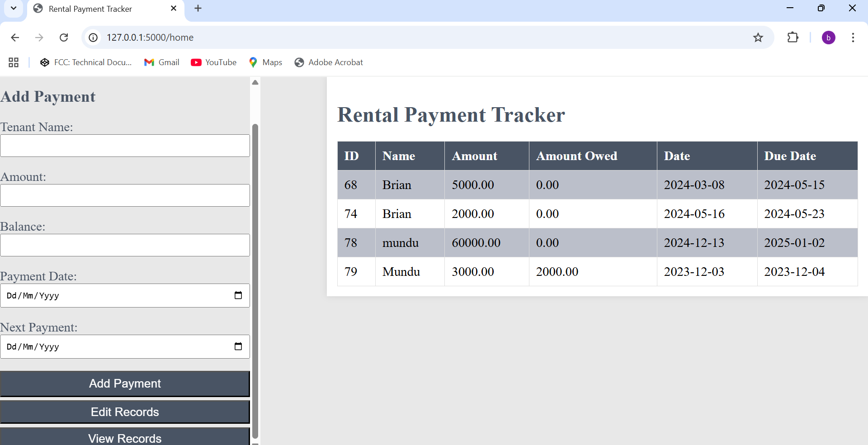Image resolution: width=868 pixels, height=445 pixels.
Task: Switch to the Rental Payment Tracker tab
Action: coord(90,9)
